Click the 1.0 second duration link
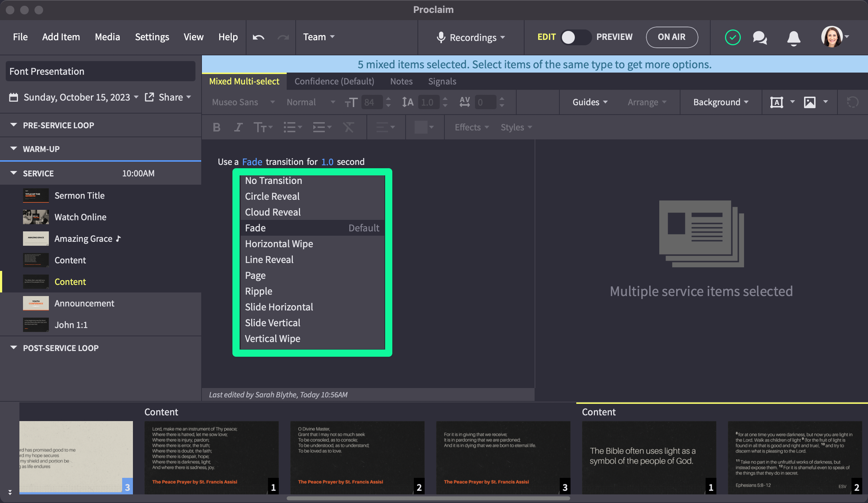This screenshot has height=503, width=868. point(327,162)
